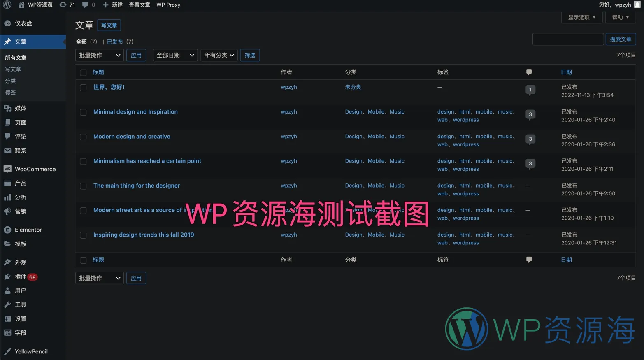The image size is (644, 360).
Task: Open WP Proxy in the admin bar
Action: [x=168, y=5]
